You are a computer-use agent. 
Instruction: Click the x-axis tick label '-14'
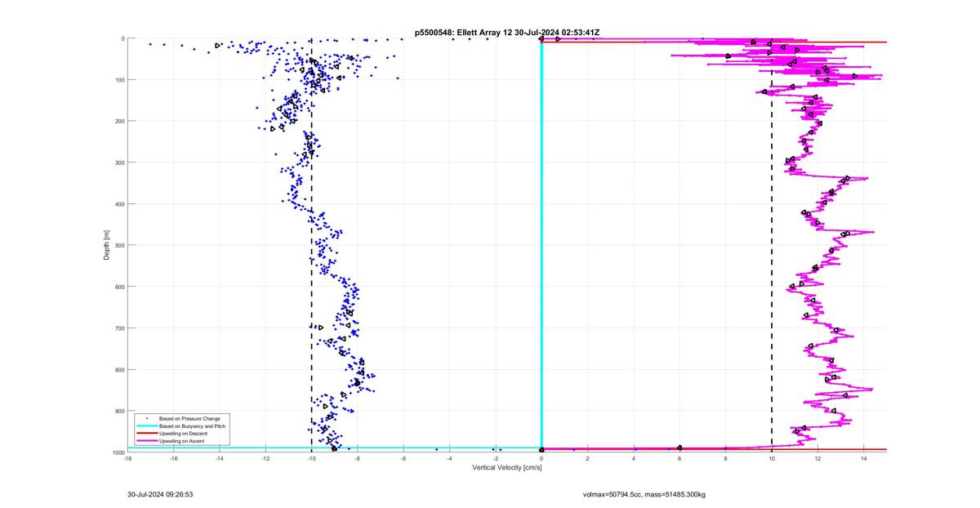click(220, 458)
